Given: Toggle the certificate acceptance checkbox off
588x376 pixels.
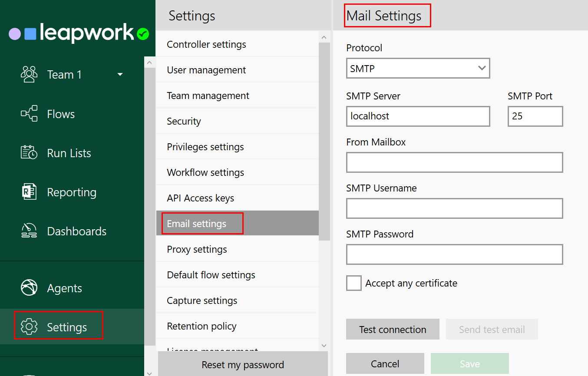Looking at the screenshot, I should (353, 283).
